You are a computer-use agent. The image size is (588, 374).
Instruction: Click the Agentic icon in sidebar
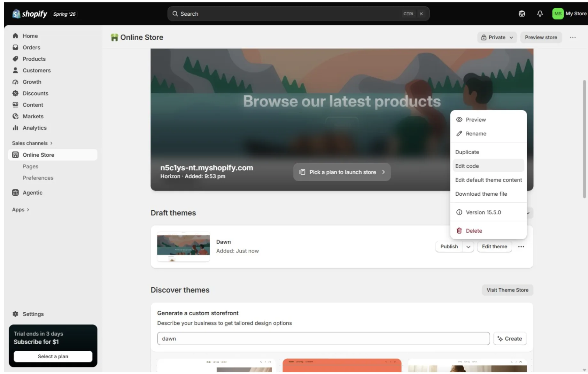(15, 192)
